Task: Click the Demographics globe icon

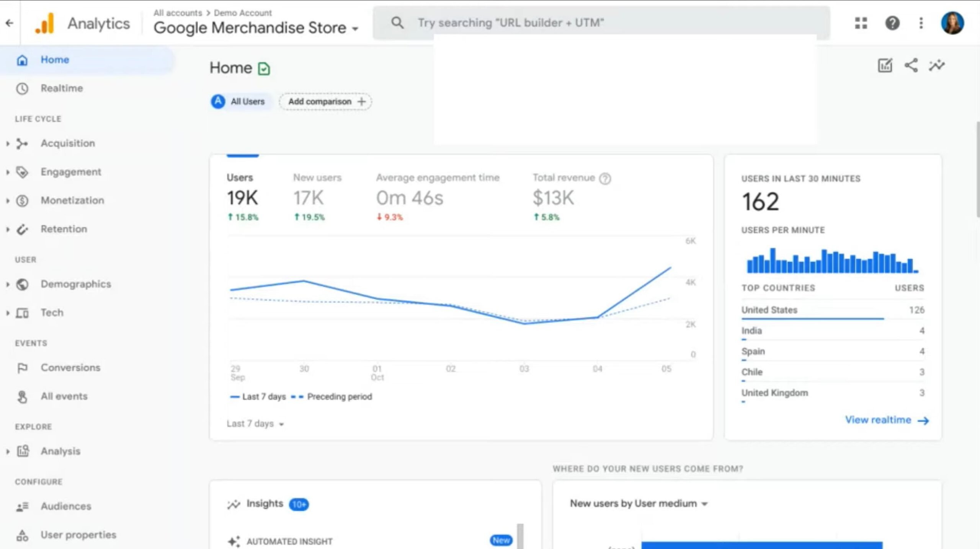Action: pos(22,284)
